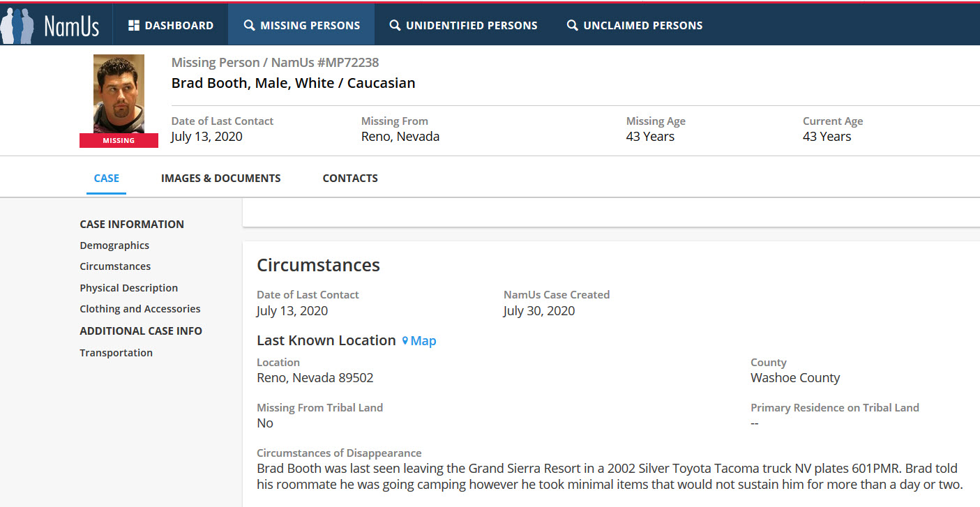Screen dimensions: 980x507
Task: Click the Missing Persons search icon
Action: click(249, 26)
